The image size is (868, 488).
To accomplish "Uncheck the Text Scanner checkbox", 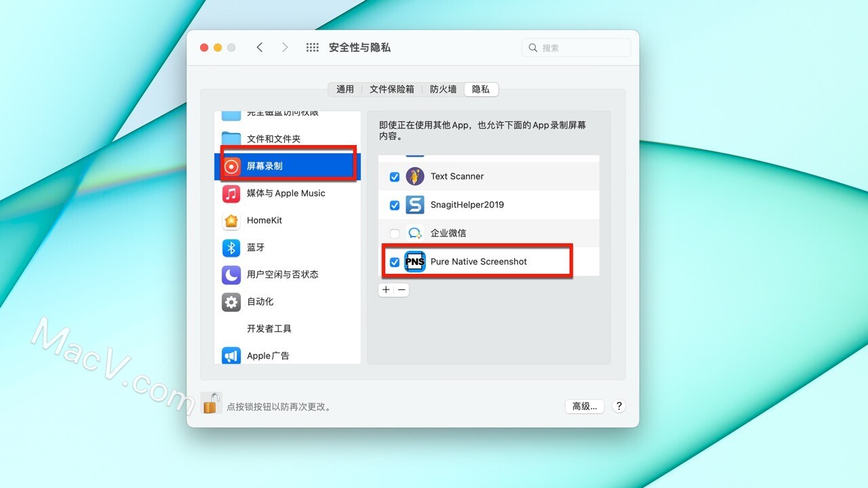I will (x=395, y=176).
